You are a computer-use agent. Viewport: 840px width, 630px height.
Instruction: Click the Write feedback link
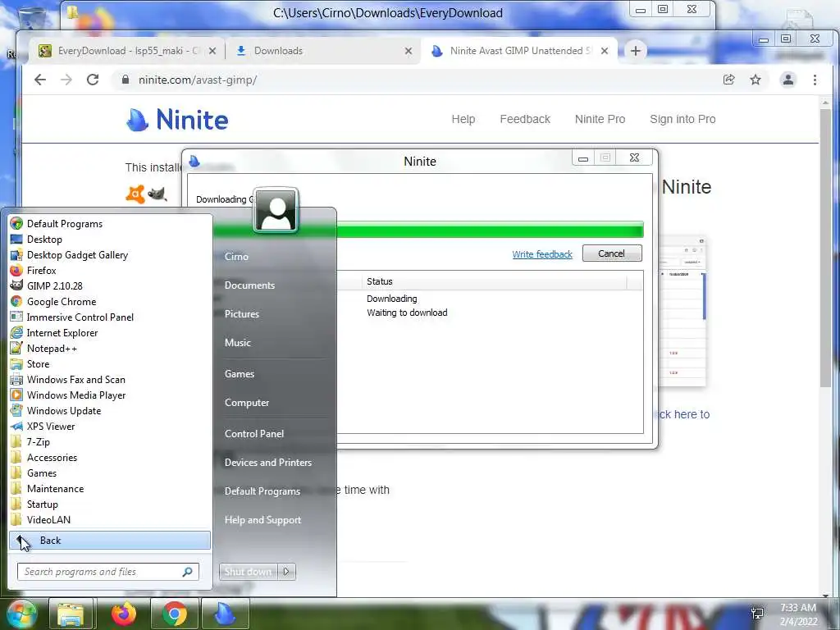coord(542,254)
